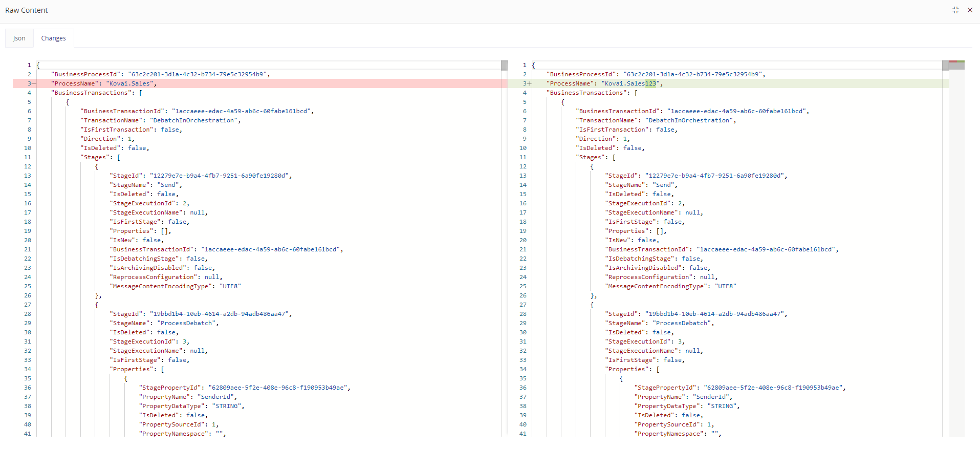Click left pane "StageName": "ProcessDebatch" line

pyautogui.click(x=164, y=323)
